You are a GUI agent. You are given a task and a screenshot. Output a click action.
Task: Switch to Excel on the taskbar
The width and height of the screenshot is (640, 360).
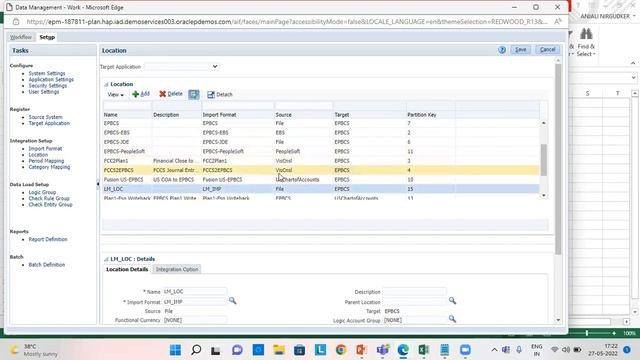pyautogui.click(x=424, y=350)
